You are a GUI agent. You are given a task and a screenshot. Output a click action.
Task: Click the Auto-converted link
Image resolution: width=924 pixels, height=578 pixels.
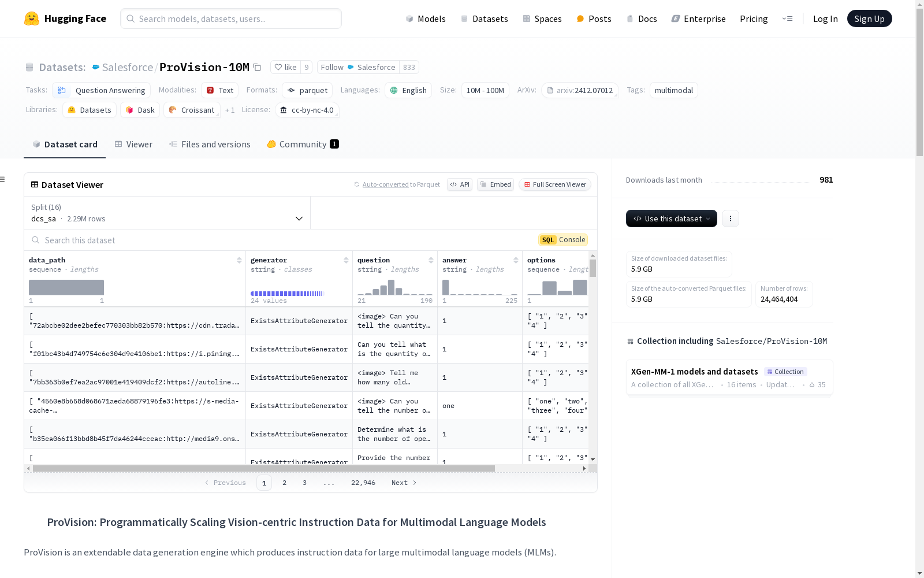point(385,184)
